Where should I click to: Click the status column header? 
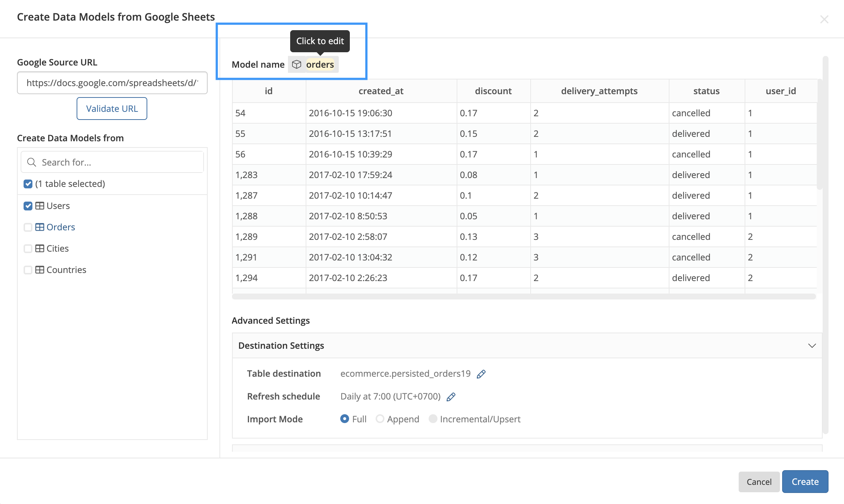tap(707, 91)
